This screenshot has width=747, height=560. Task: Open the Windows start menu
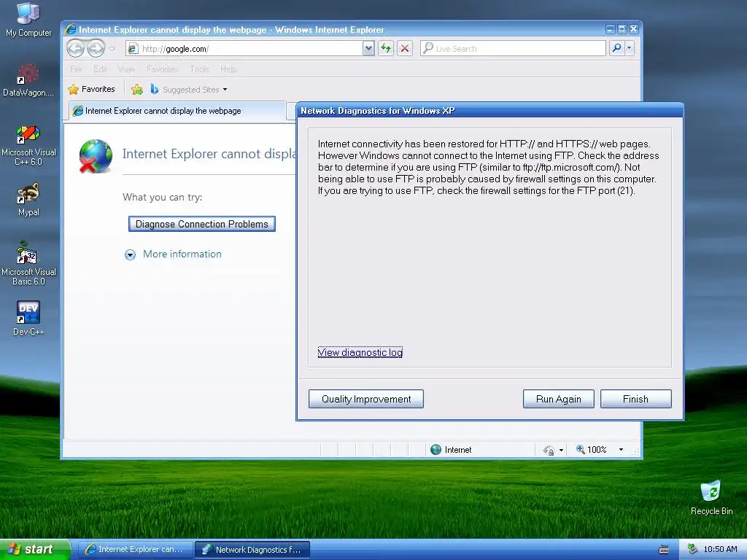click(34, 549)
